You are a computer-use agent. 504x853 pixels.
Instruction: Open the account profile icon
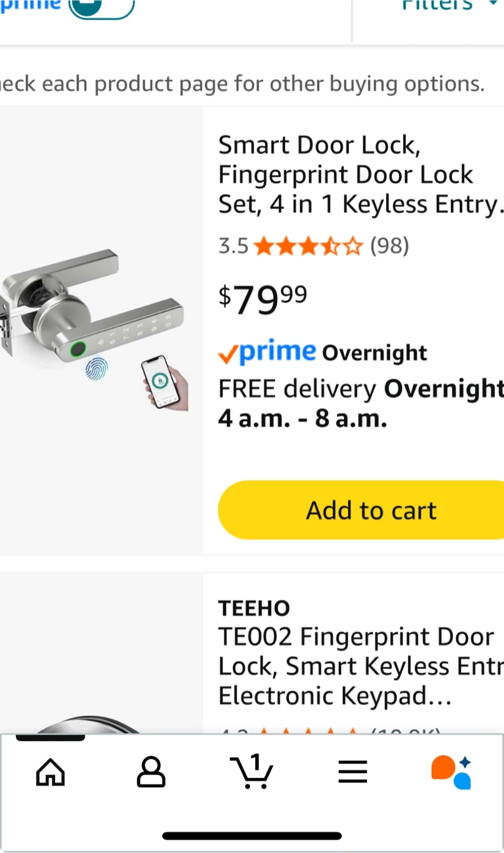tap(151, 772)
